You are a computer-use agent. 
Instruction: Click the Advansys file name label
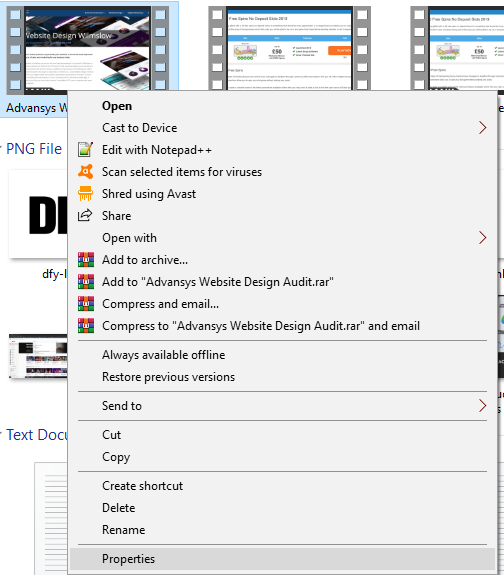click(x=37, y=108)
